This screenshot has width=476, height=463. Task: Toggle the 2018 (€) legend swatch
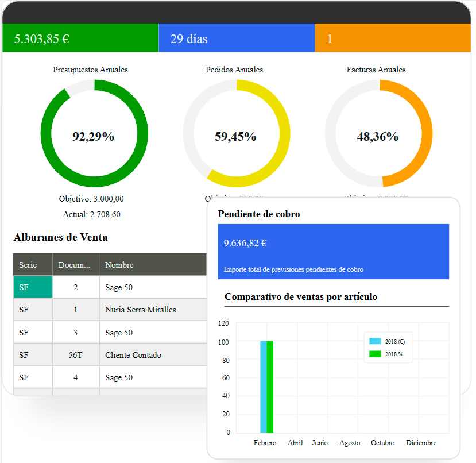[x=375, y=341]
